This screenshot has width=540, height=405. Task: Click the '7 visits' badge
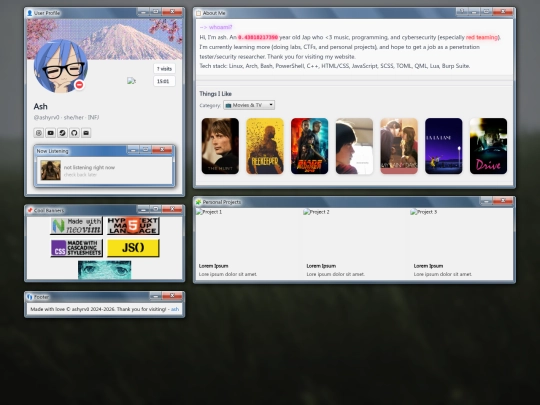tap(164, 69)
